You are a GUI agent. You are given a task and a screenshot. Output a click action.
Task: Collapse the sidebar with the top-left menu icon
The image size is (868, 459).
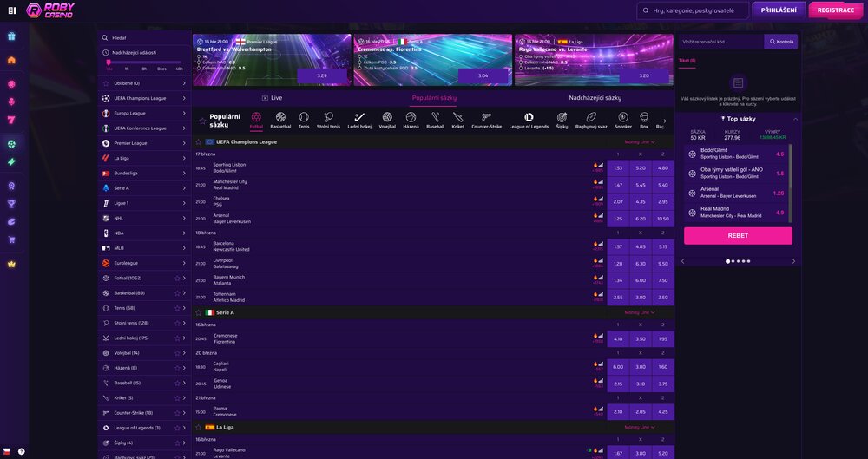point(11,10)
